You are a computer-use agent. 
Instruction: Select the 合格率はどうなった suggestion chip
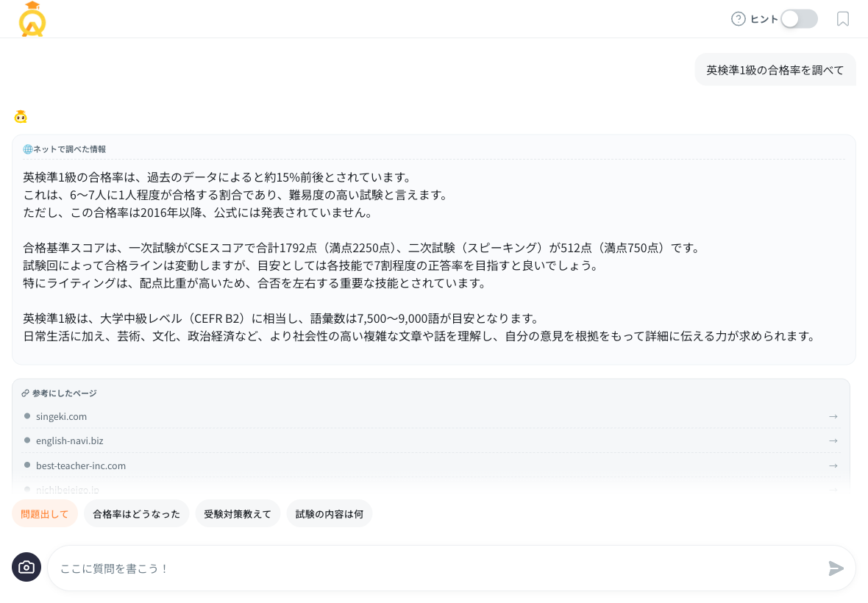point(136,513)
